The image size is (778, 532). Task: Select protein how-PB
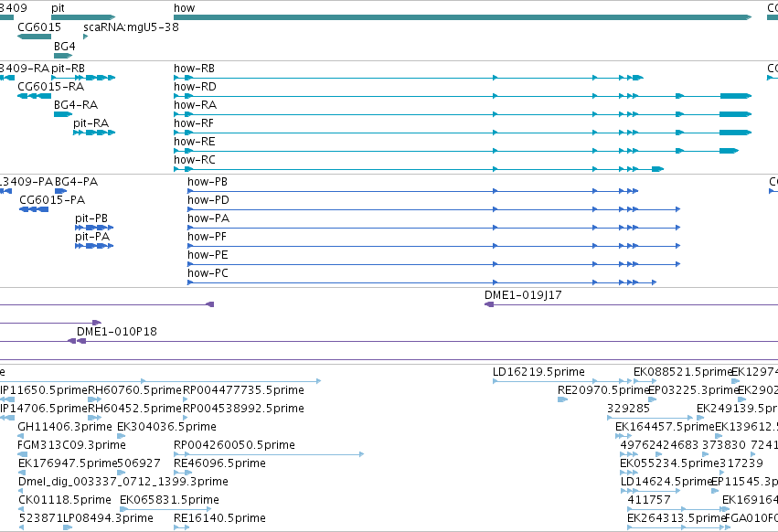coord(413,191)
